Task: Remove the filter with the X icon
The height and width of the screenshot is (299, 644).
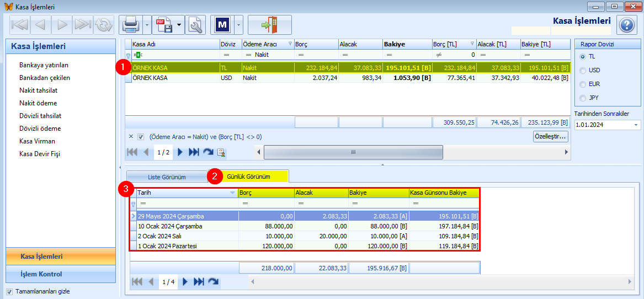Action: click(131, 137)
